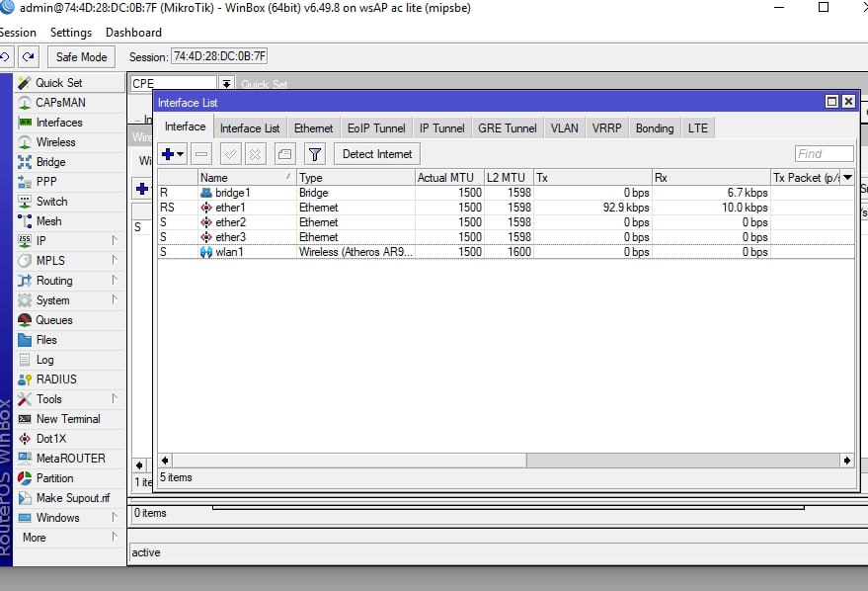Screen dimensions: 868x591
Task: Click the Filter funnel button
Action: point(314,154)
